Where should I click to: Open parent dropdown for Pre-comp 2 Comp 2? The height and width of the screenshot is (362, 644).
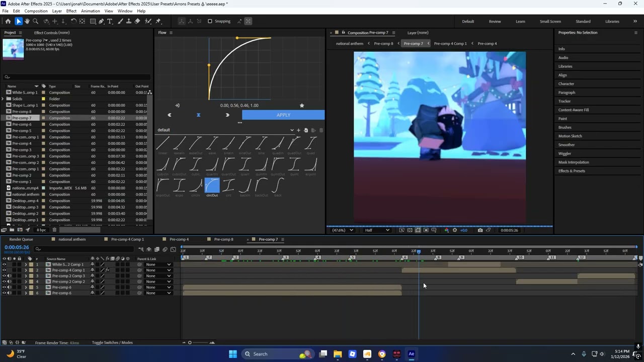pyautogui.click(x=158, y=282)
